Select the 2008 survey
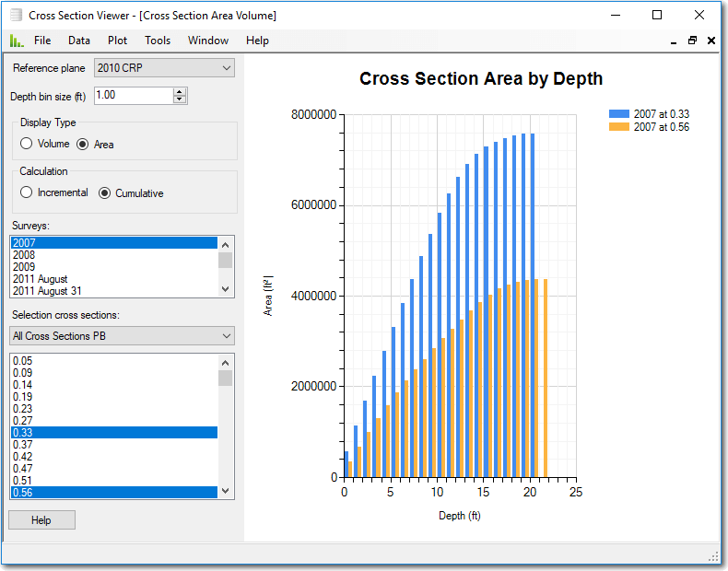This screenshot has width=728, height=571. 114,255
